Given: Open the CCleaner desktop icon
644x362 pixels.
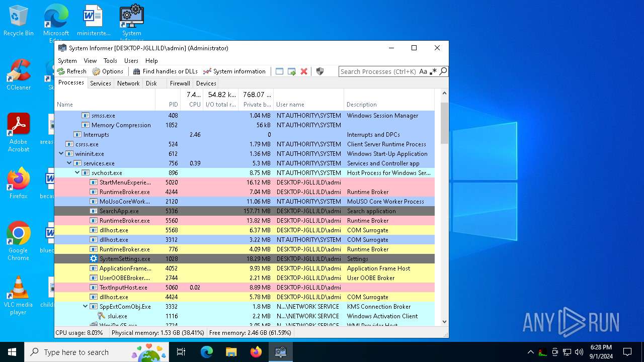Looking at the screenshot, I should 19,75.
